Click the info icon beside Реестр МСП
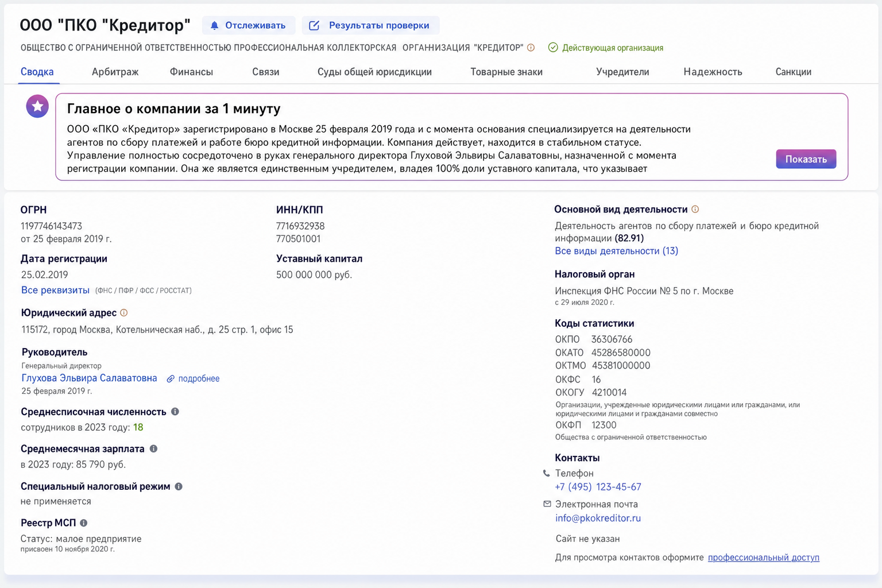The height and width of the screenshot is (588, 882). click(84, 523)
